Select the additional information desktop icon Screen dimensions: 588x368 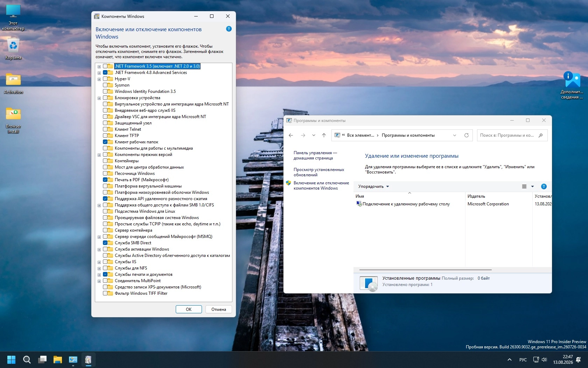pos(572,85)
